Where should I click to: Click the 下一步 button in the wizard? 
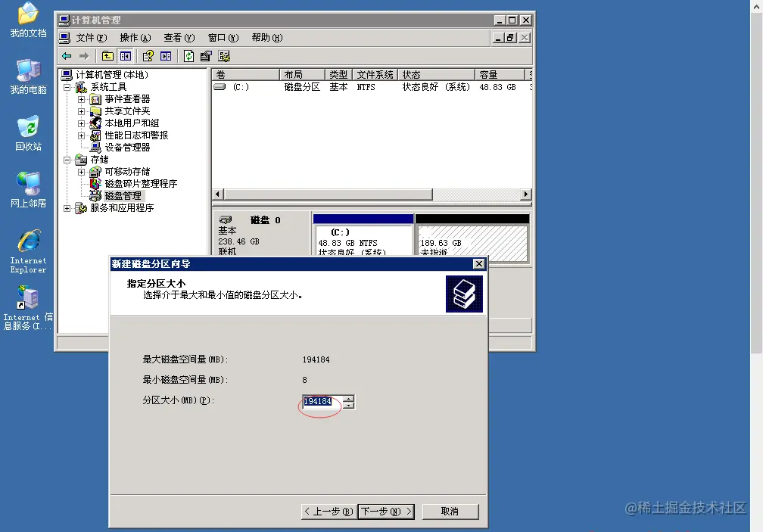tap(385, 511)
